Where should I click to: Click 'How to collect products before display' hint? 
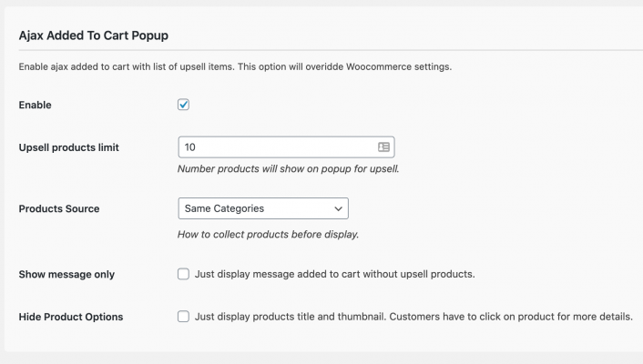click(x=269, y=234)
